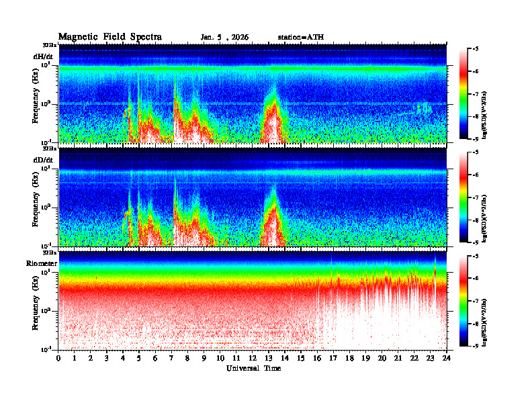Click inside the dD/dt spectrogram plot
The width and height of the screenshot is (532, 411).
coord(253,197)
